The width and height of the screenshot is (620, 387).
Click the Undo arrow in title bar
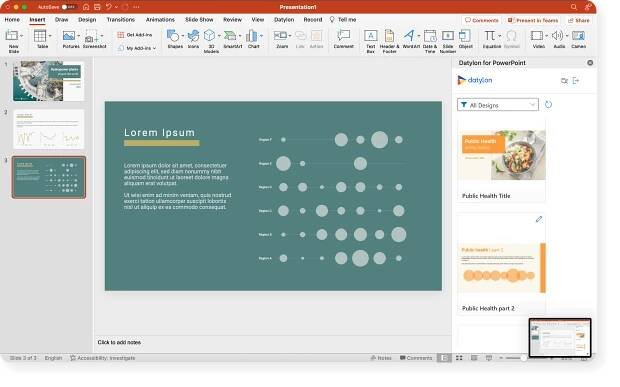click(109, 7)
